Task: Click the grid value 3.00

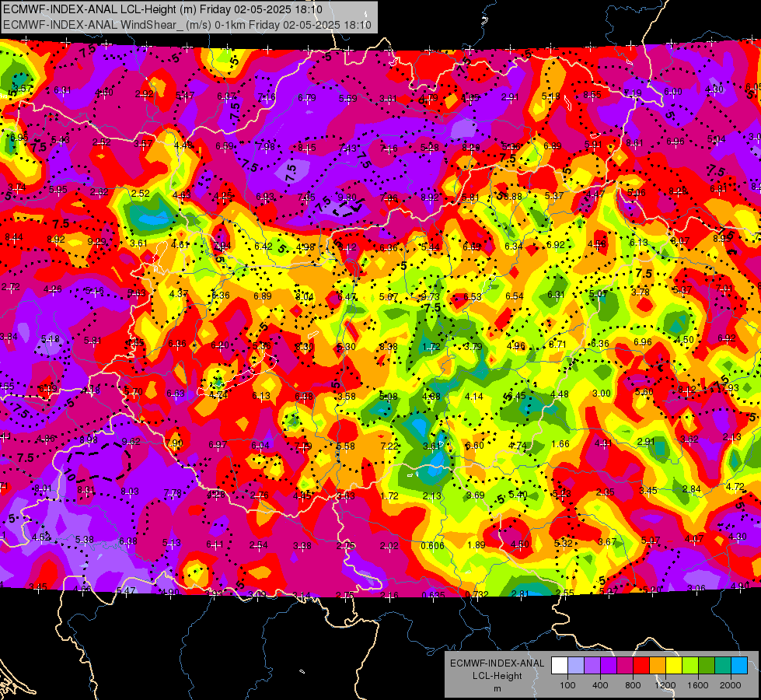Action: pos(602,393)
